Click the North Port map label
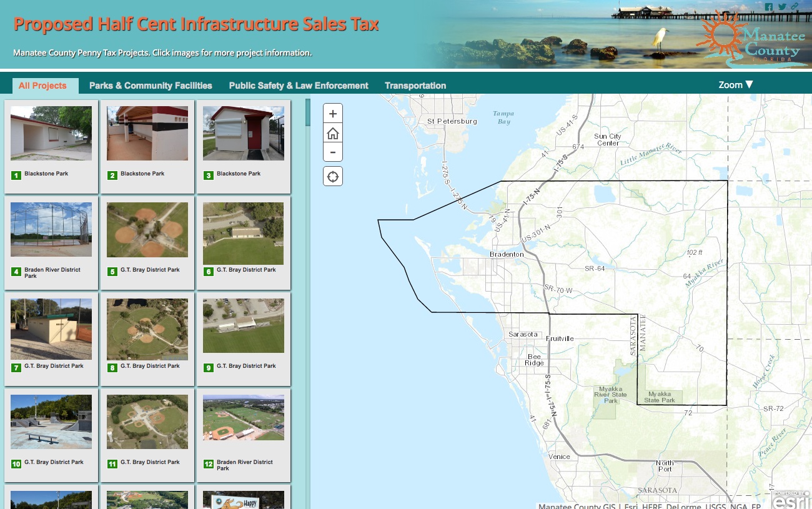 tap(665, 466)
